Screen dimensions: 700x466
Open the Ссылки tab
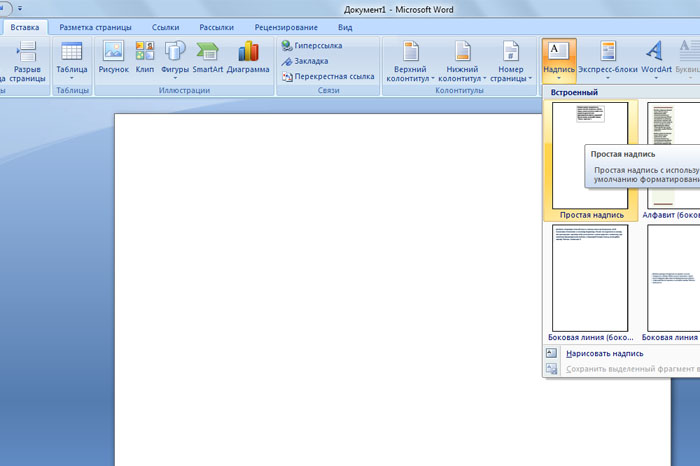click(165, 27)
